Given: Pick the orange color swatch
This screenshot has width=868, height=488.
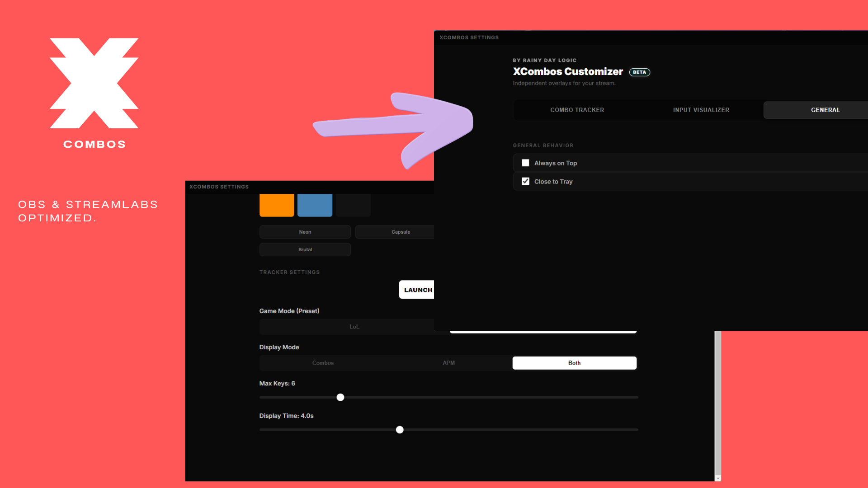Looking at the screenshot, I should (x=277, y=205).
